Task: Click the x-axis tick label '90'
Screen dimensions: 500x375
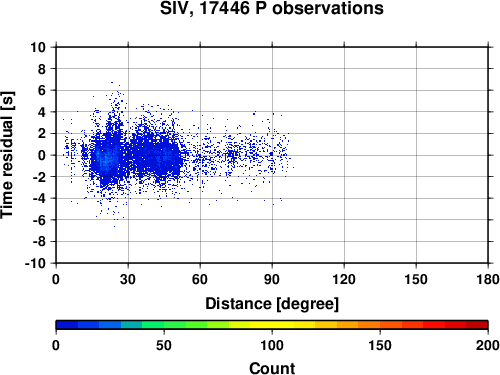Action: tap(272, 279)
